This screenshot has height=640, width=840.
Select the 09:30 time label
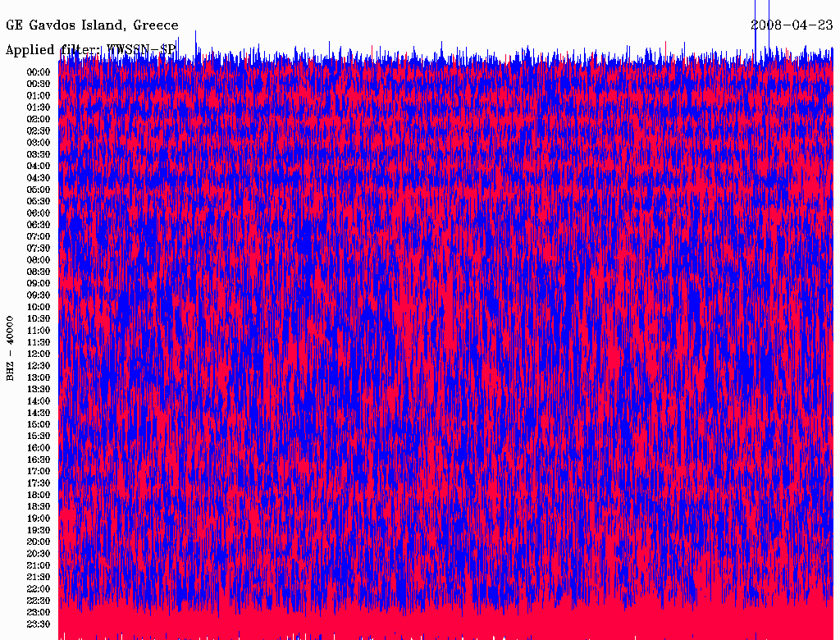39,295
